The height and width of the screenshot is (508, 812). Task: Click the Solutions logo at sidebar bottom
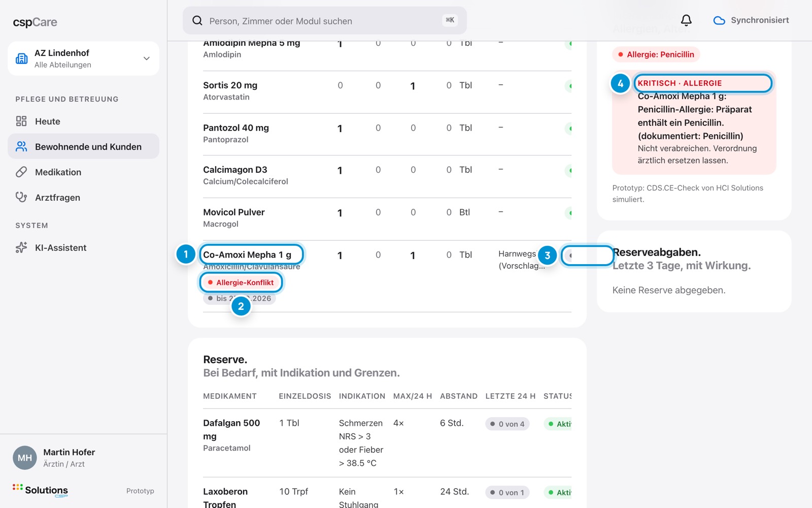pos(41,490)
